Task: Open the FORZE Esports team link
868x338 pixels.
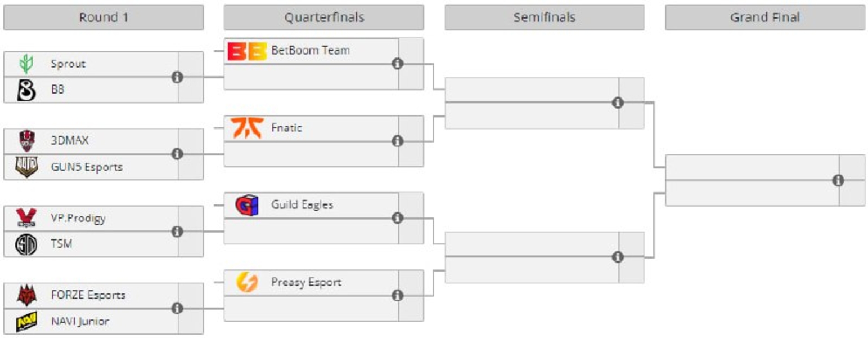Action: pos(88,295)
